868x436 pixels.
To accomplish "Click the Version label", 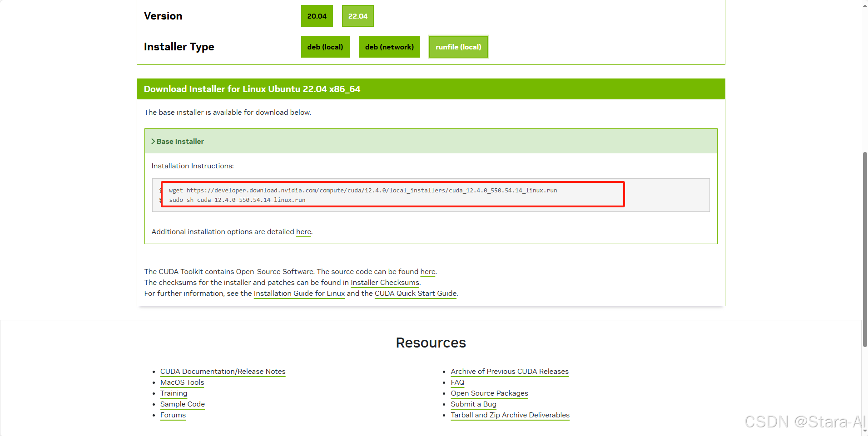I will (163, 16).
